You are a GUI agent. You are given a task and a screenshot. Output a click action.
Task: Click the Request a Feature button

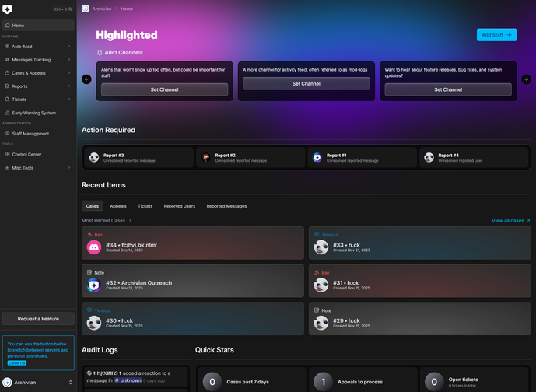click(x=38, y=319)
